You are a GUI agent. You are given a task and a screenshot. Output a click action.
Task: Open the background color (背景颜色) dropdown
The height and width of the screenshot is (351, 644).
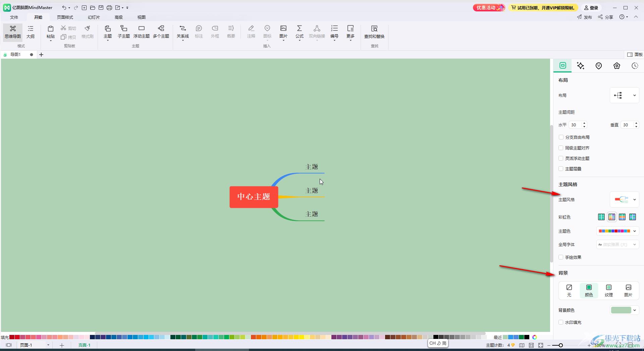pyautogui.click(x=624, y=310)
